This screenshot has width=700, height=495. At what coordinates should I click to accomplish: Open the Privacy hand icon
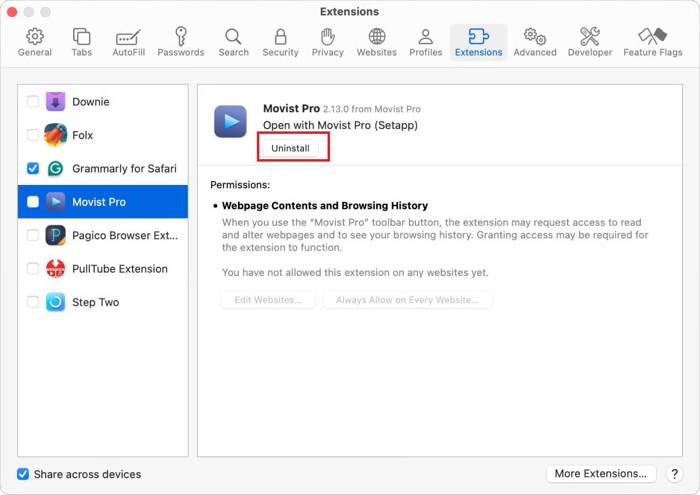pyautogui.click(x=328, y=37)
